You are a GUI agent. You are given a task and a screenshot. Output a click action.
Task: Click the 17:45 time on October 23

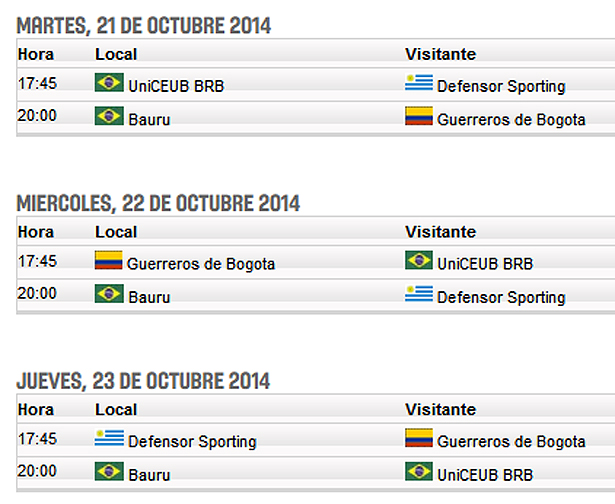click(38, 439)
